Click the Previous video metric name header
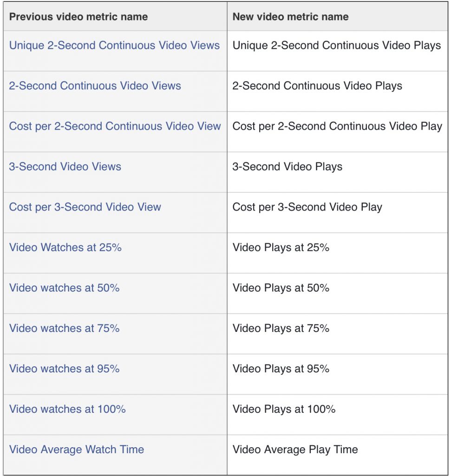 point(78,17)
